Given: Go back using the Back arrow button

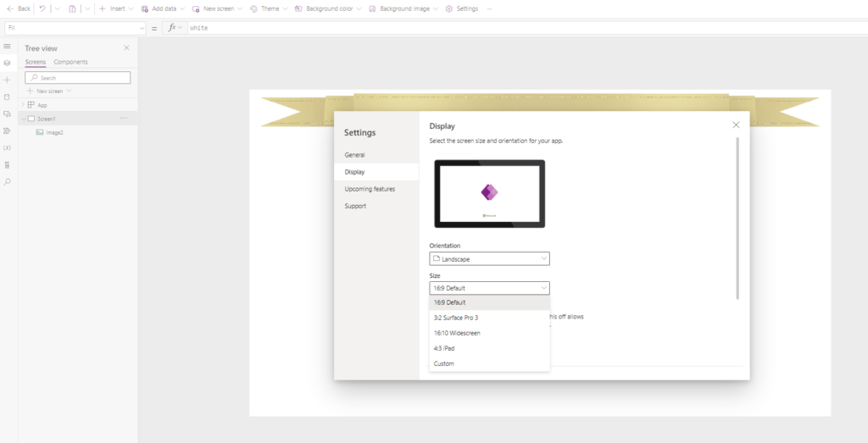Looking at the screenshot, I should (19, 8).
